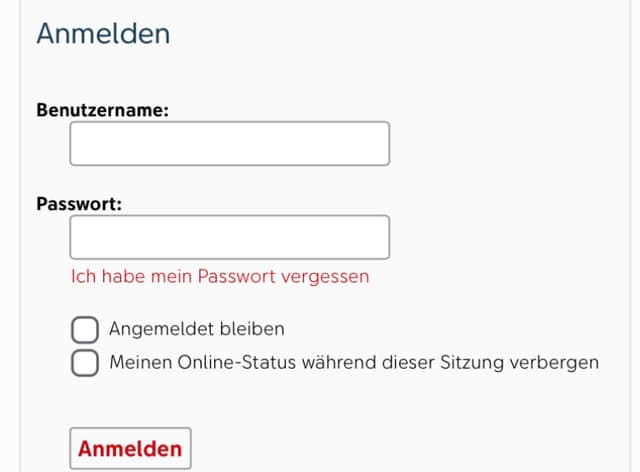Toggle hiding online status this session
Image resolution: width=640 pixels, height=472 pixels.
click(85, 362)
